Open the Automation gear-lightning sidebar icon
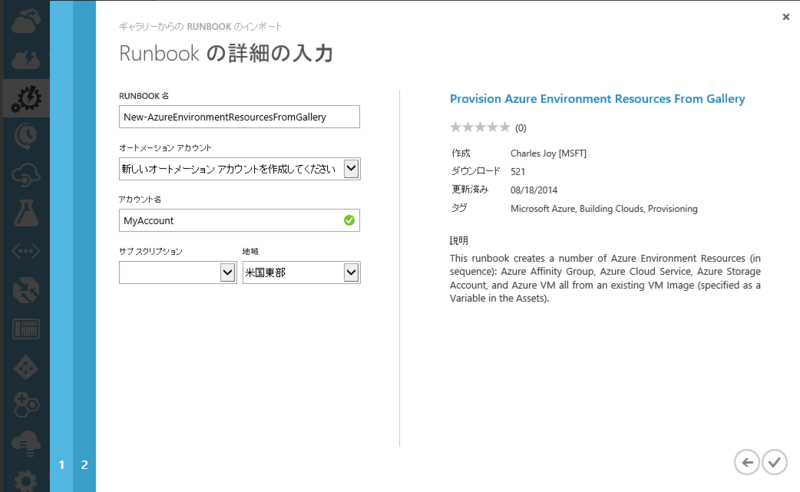Image resolution: width=800 pixels, height=492 pixels. pos(26,99)
